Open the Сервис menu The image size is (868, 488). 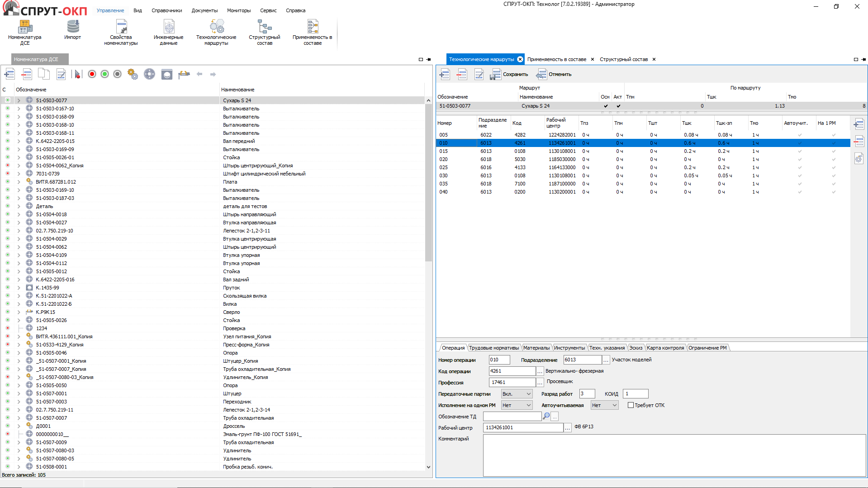(268, 10)
